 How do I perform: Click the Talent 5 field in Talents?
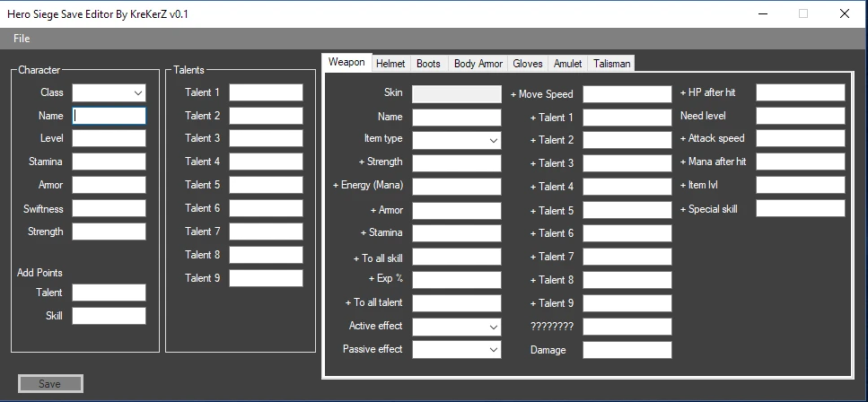(x=267, y=185)
